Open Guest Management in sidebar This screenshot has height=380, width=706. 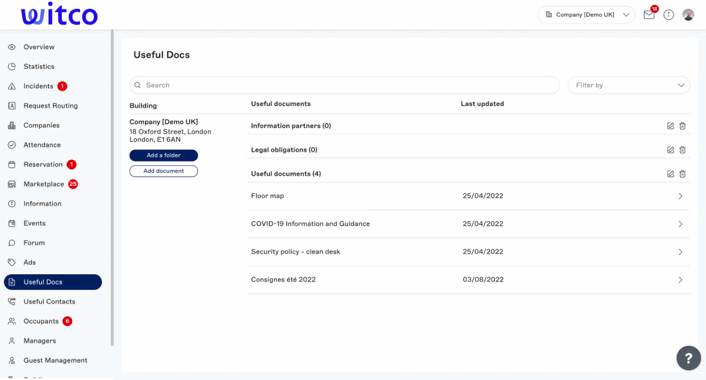(55, 361)
